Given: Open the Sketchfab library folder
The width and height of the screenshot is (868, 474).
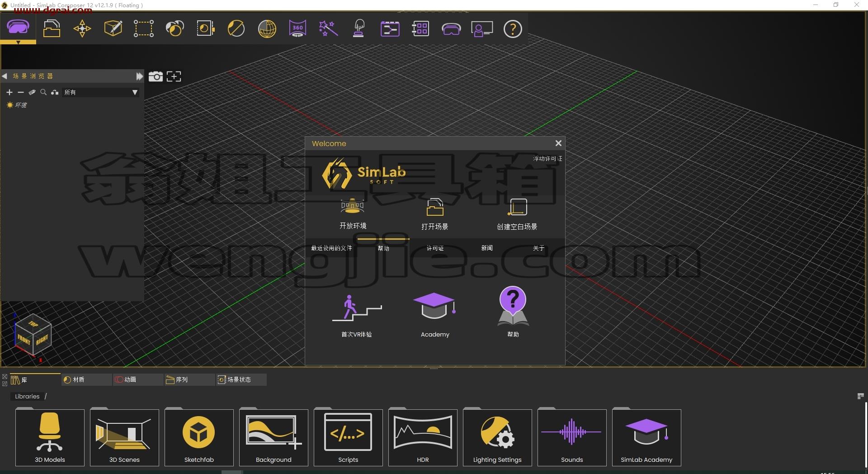Looking at the screenshot, I should click(x=199, y=437).
